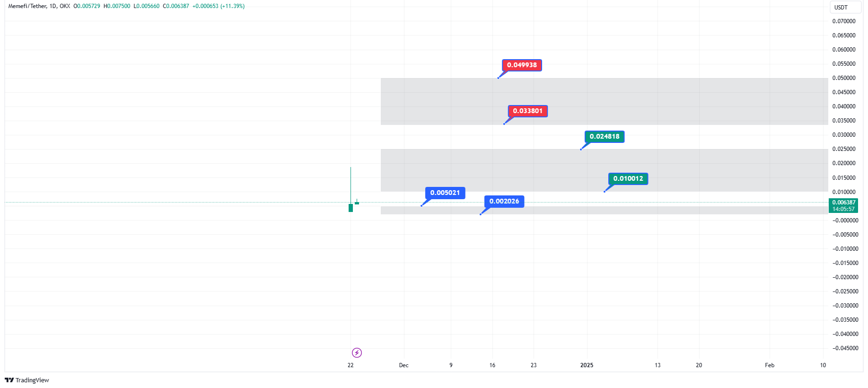
Task: Click the O0.005729 open value
Action: pyautogui.click(x=87, y=6)
